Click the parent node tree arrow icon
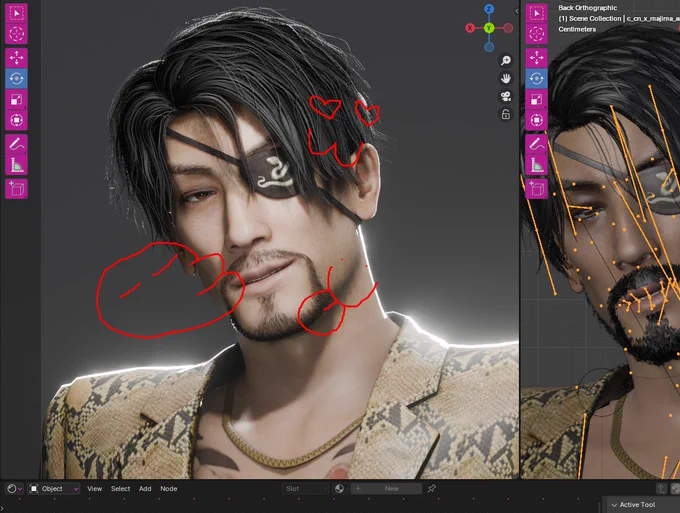 pyautogui.click(x=661, y=489)
